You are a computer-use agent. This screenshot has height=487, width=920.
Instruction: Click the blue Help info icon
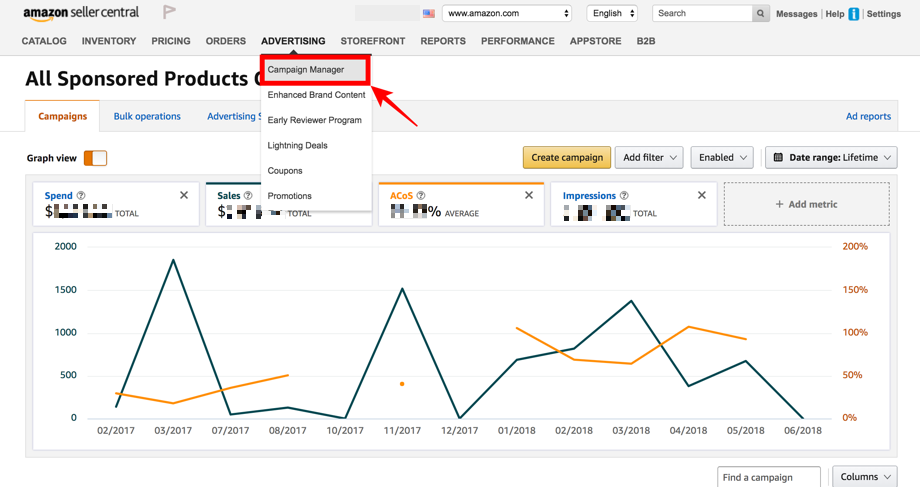click(854, 14)
